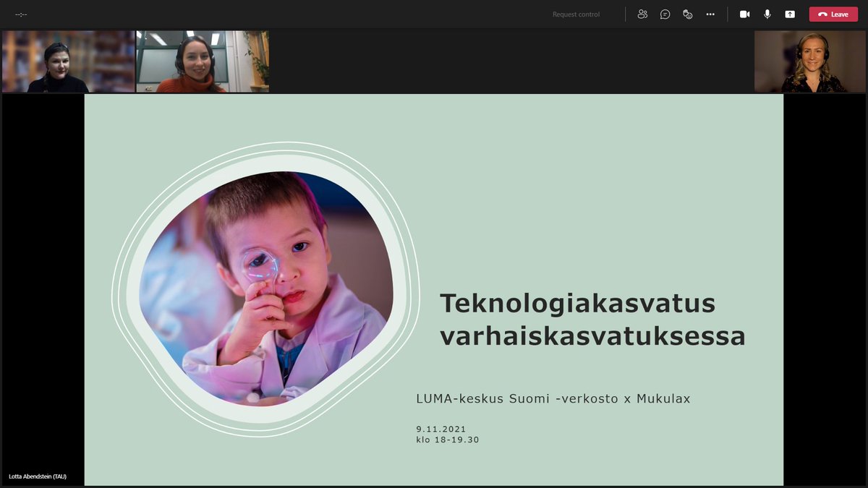The width and height of the screenshot is (868, 488).
Task: Open the More actions ellipsis menu
Action: [710, 14]
